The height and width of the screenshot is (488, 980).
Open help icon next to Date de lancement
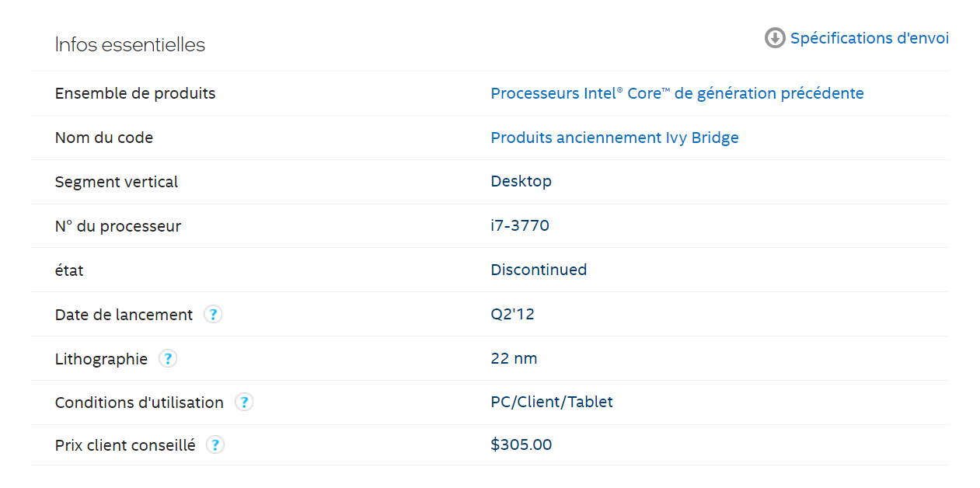213,315
